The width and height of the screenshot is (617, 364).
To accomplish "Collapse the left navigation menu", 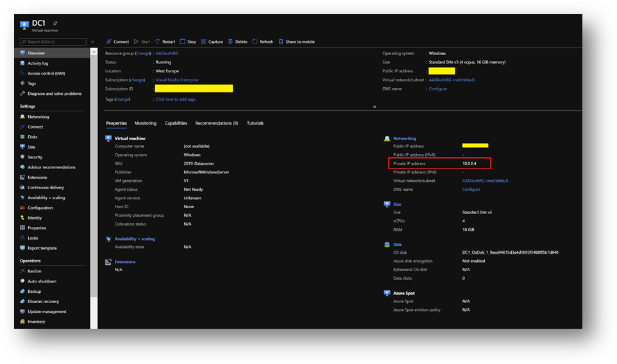I will (92, 42).
